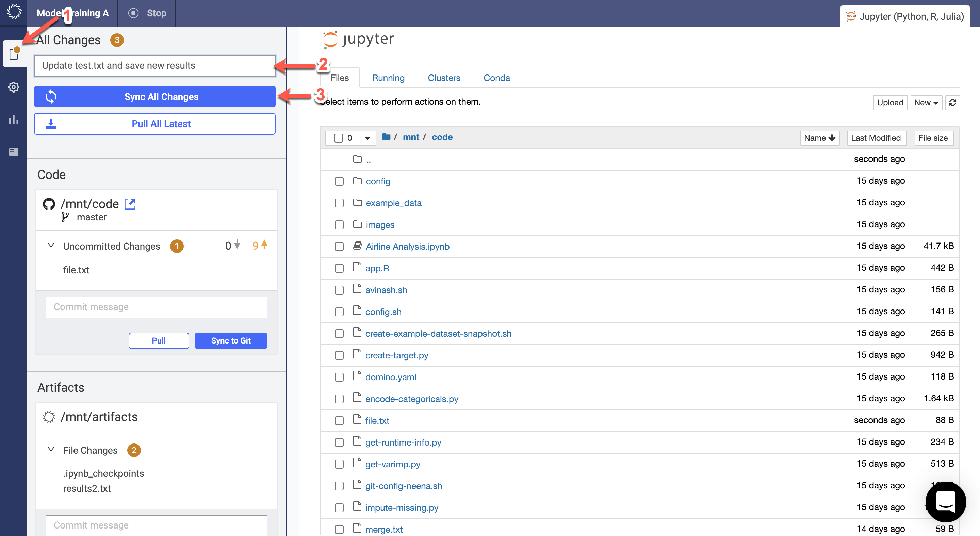Switch to the Files tab

(340, 78)
